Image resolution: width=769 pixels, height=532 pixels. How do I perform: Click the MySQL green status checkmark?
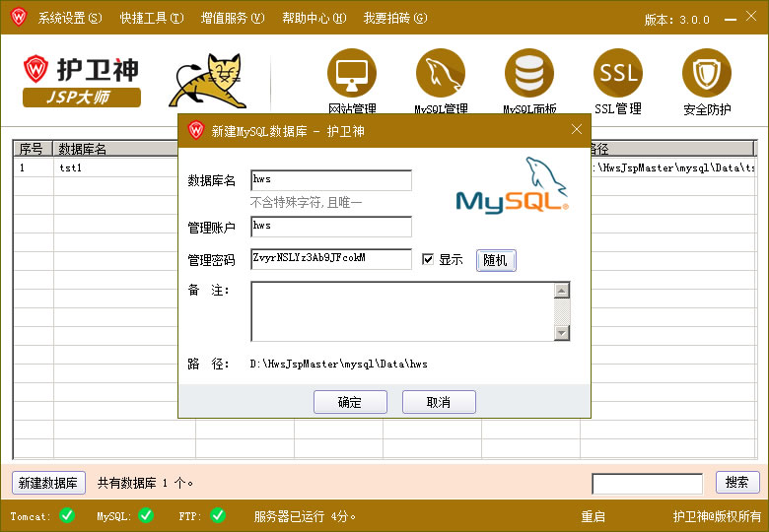(x=146, y=515)
